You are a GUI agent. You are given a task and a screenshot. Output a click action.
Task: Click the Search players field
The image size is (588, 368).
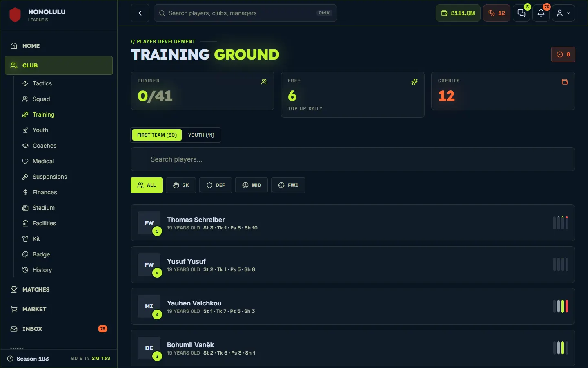(x=352, y=159)
